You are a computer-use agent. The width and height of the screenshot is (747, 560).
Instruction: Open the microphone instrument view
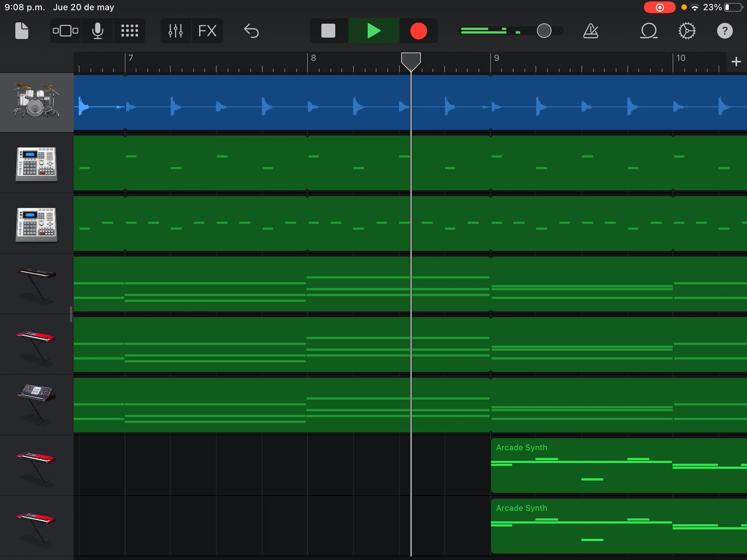coord(98,31)
